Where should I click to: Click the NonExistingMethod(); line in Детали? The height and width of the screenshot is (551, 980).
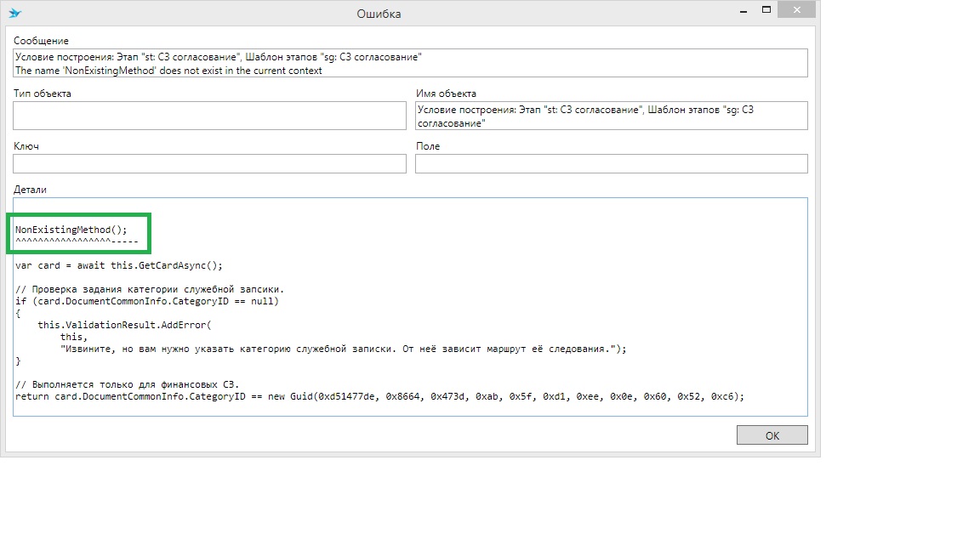[71, 230]
